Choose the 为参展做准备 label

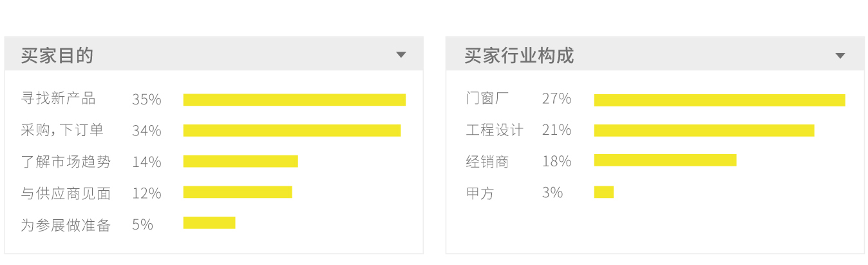(66, 224)
